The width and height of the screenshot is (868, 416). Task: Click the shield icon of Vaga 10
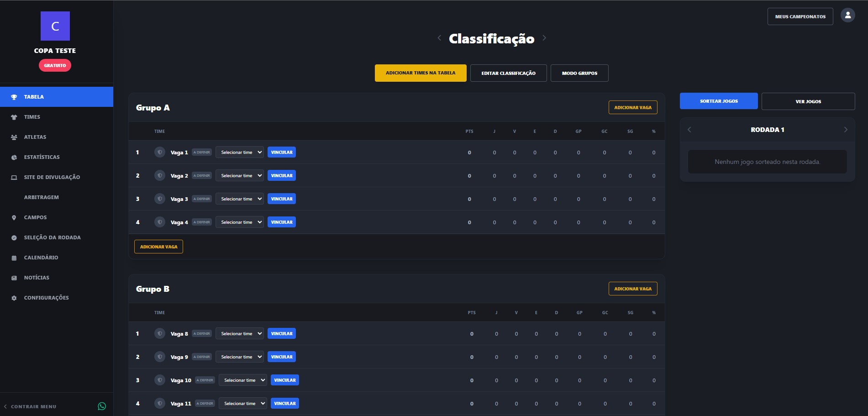[160, 380]
